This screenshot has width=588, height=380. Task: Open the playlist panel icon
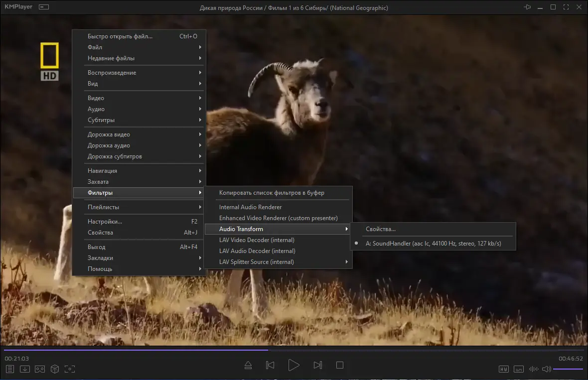coord(9,369)
